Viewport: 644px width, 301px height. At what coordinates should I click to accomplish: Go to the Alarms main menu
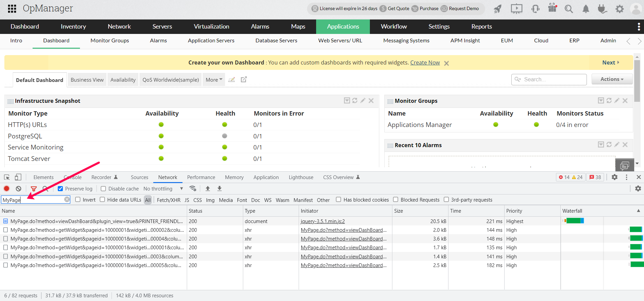(x=260, y=27)
